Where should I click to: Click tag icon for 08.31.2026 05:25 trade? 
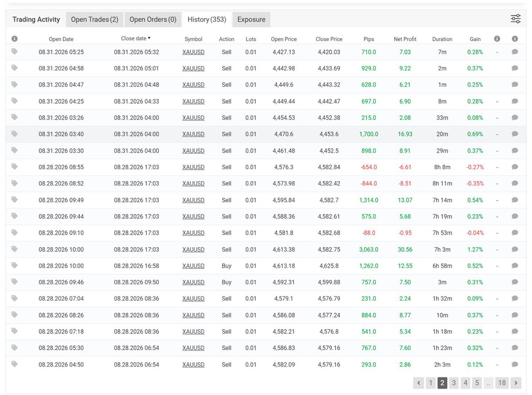tap(15, 52)
